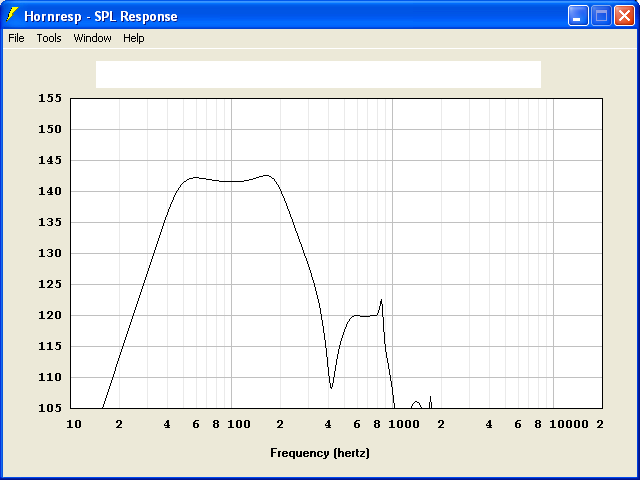Click the 140 value on the vertical axis
640x480 pixels.
tap(50, 191)
